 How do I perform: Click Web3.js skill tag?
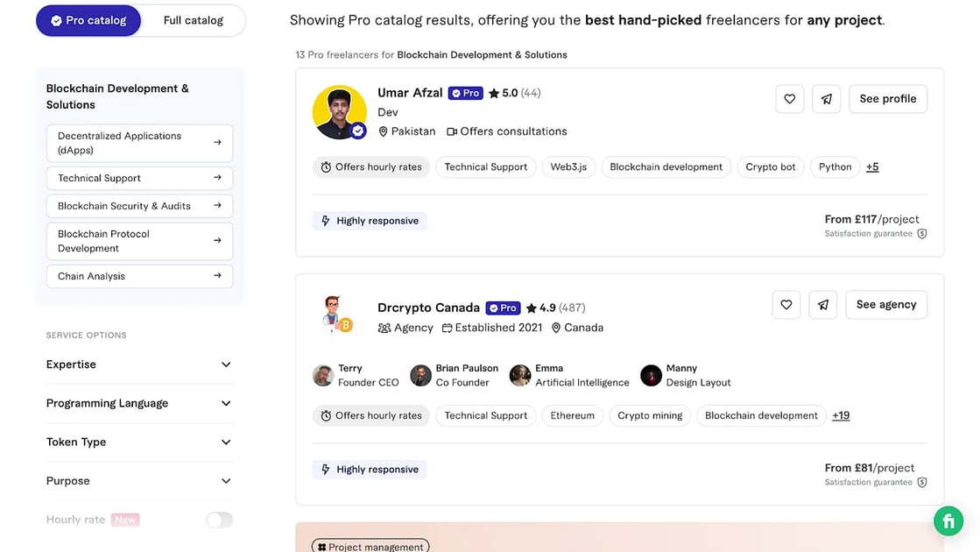tap(568, 166)
